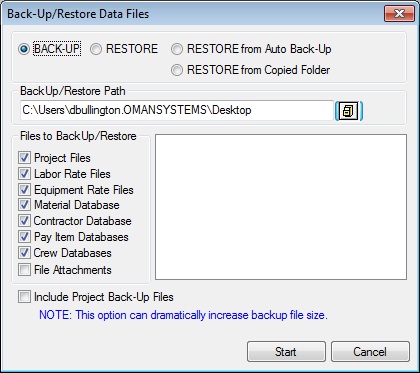The image size is (420, 373).
Task: Close the Back-Up/Restore Data Files dialog
Action: (x=399, y=14)
